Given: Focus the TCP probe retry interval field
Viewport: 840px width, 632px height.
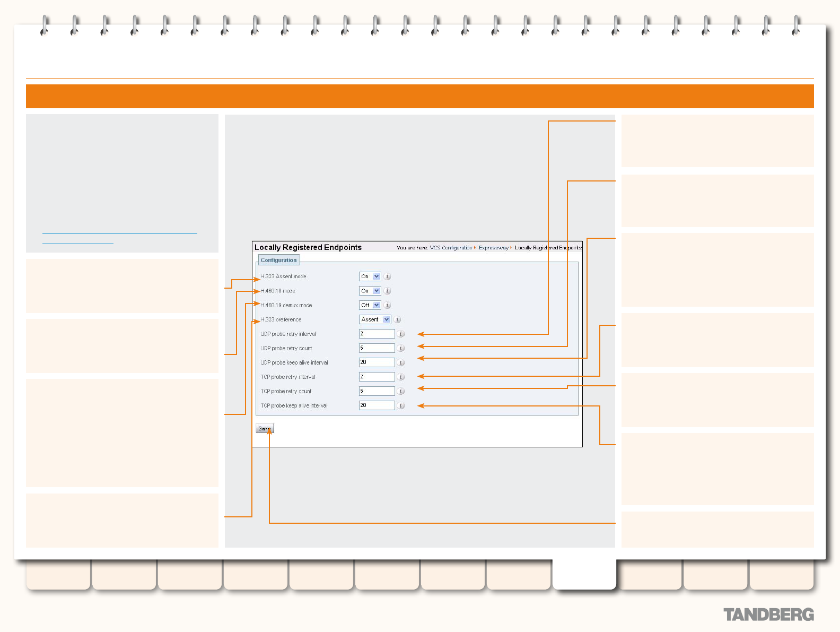Looking at the screenshot, I should (377, 377).
